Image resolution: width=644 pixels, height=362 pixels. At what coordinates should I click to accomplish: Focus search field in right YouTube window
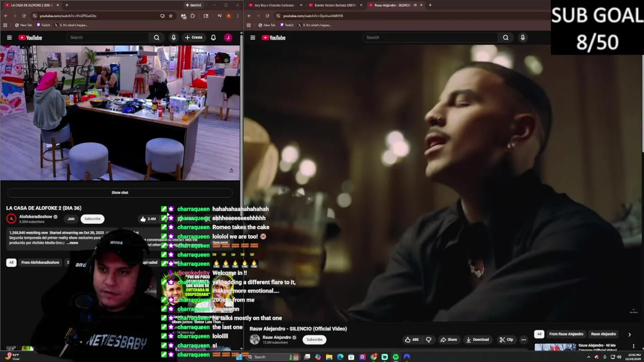coord(431,38)
